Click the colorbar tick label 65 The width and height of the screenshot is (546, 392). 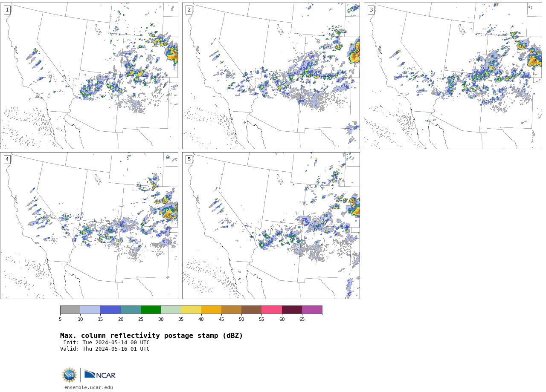pos(302,320)
